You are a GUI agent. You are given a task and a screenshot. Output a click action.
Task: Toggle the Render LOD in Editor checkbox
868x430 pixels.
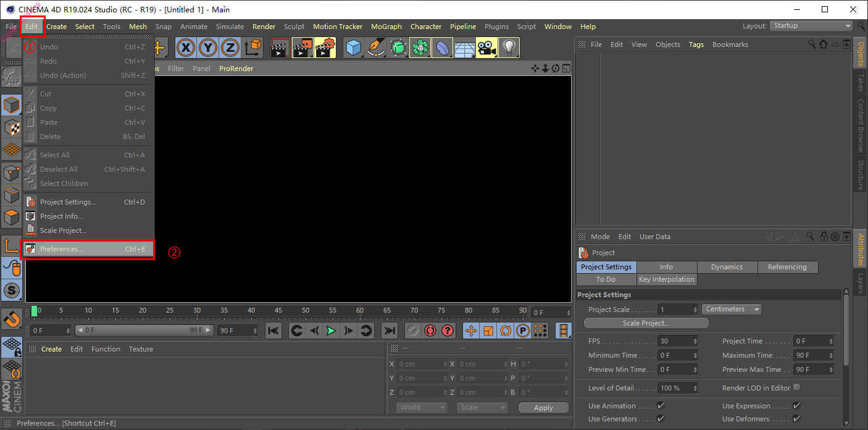point(796,387)
